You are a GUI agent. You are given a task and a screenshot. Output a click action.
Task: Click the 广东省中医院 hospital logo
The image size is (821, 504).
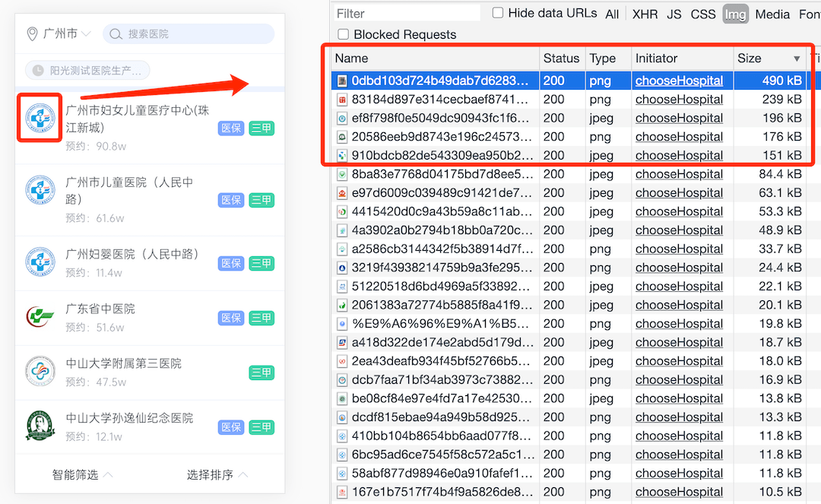pyautogui.click(x=40, y=316)
